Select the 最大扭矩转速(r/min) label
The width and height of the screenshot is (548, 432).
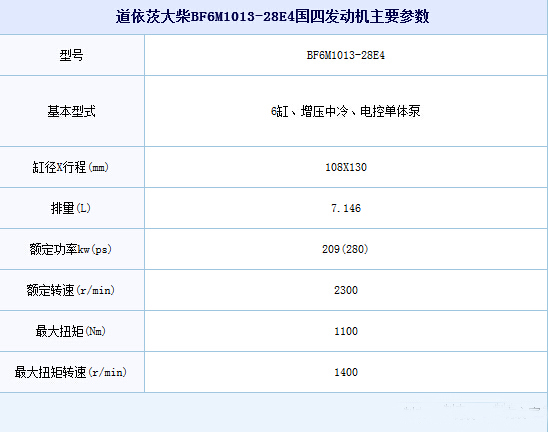click(71, 372)
